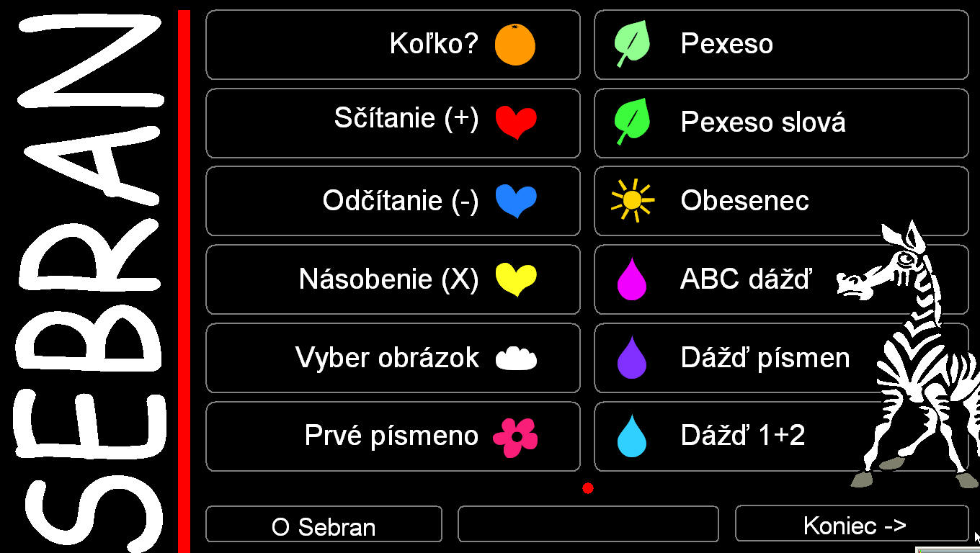The image size is (980, 553).
Task: Click the small red dot below menu
Action: pyautogui.click(x=588, y=488)
